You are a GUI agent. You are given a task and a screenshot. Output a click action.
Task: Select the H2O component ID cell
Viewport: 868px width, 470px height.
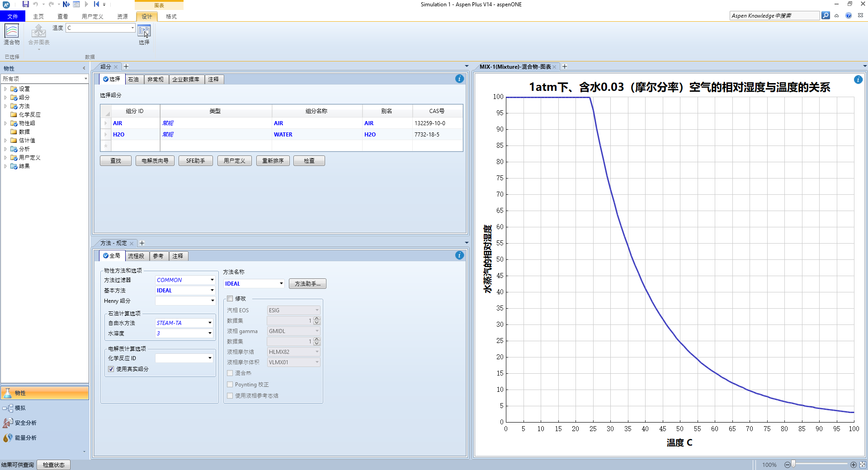coord(135,134)
